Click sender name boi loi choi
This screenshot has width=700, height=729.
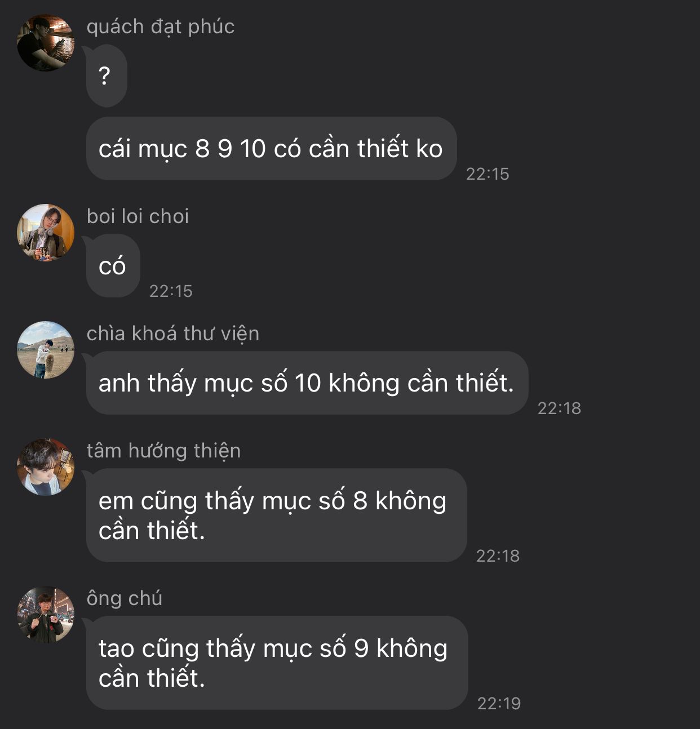pyautogui.click(x=138, y=216)
